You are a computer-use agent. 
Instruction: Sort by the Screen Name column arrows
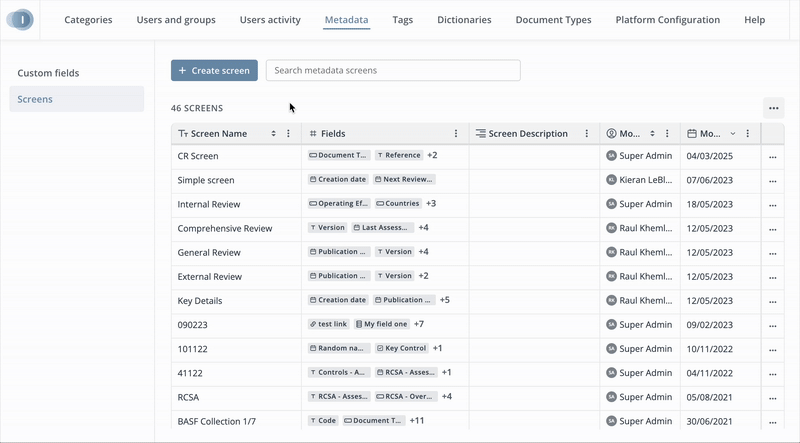273,133
